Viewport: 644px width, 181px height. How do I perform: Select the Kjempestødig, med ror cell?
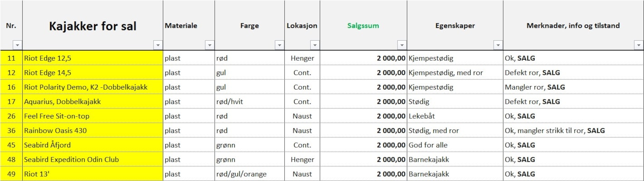[x=454, y=72]
